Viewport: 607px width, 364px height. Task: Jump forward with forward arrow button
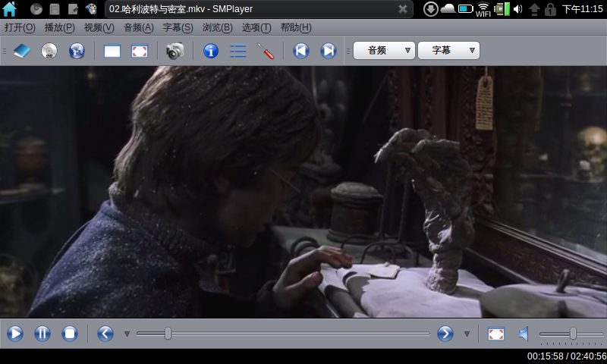tap(445, 334)
